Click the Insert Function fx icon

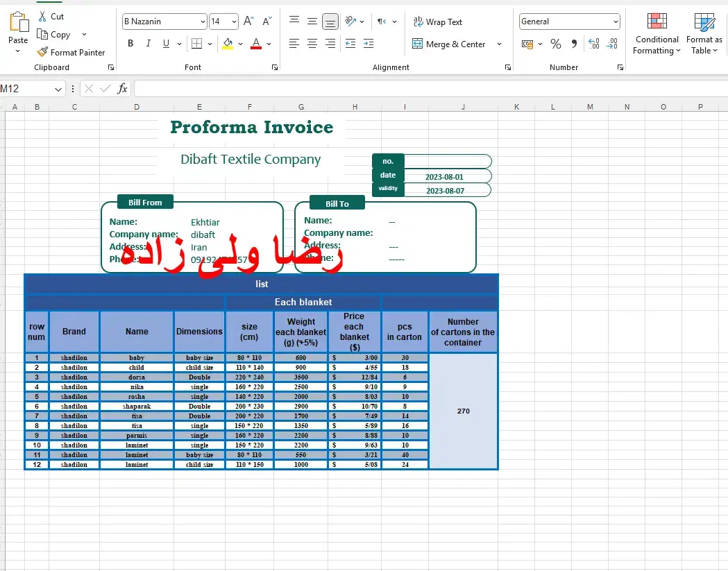point(122,89)
